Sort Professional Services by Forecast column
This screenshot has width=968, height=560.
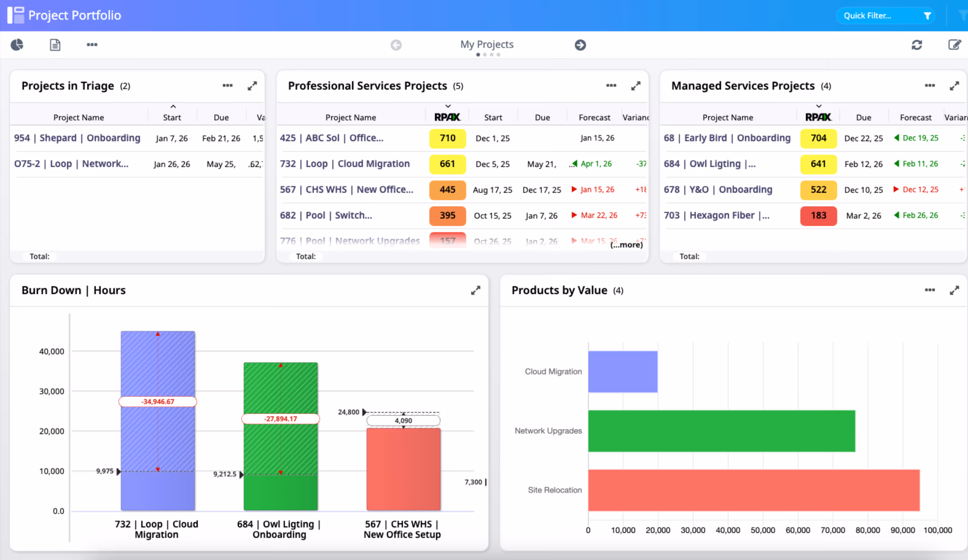[x=594, y=118]
